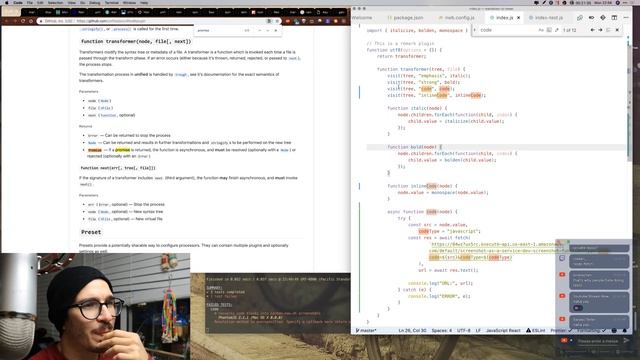Switch to the index-test.js tab
The height and width of the screenshot is (360, 640).
coord(546,18)
